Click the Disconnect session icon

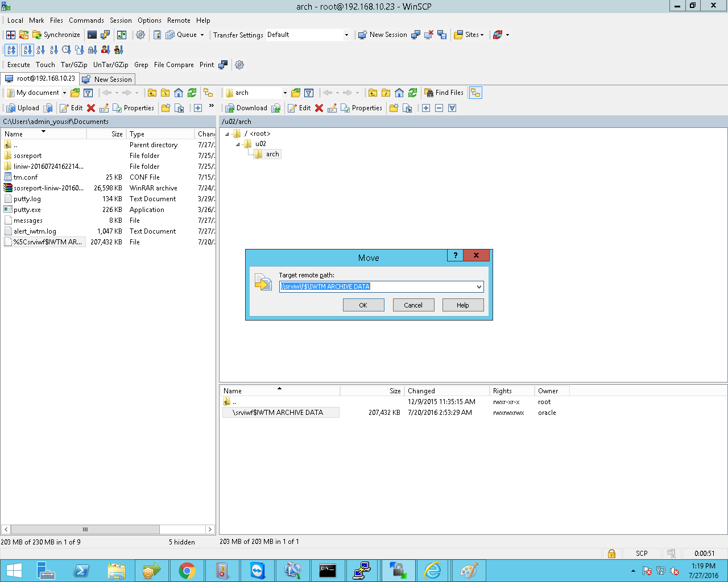click(429, 35)
